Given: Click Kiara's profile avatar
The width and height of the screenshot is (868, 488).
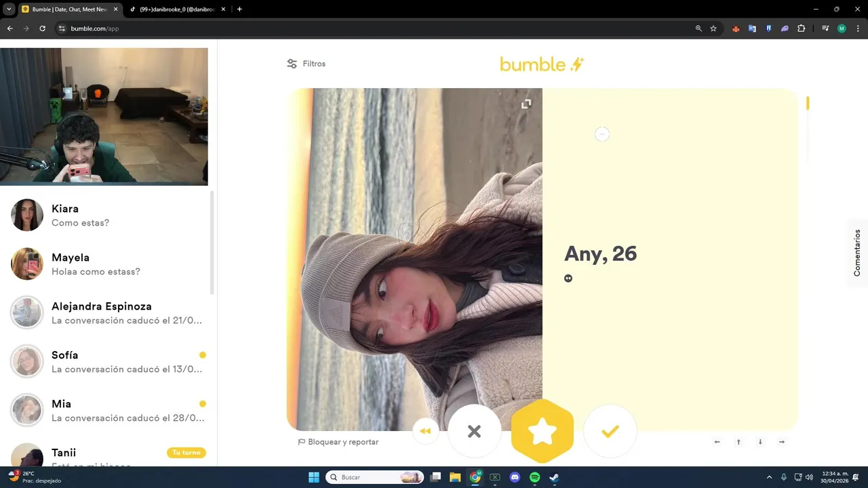Looking at the screenshot, I should [x=27, y=215].
